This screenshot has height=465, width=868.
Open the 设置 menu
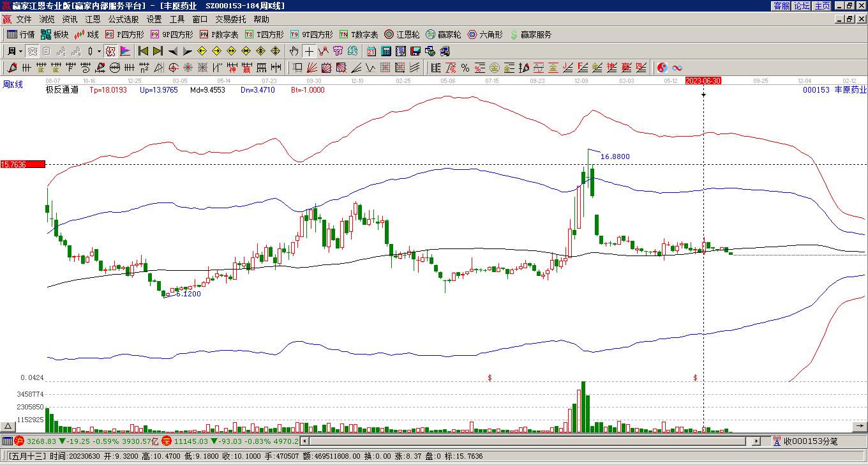point(154,20)
